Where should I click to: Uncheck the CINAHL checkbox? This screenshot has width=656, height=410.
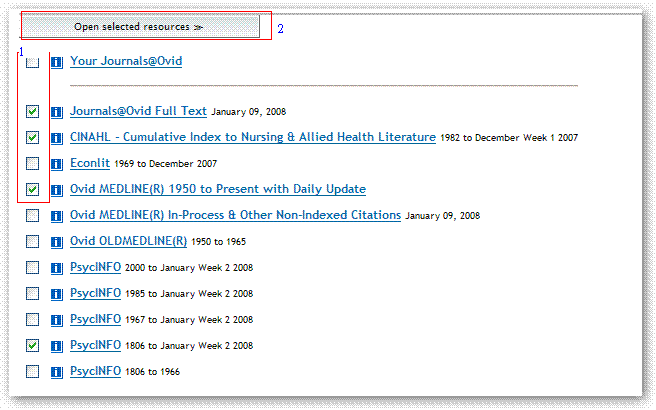point(32,137)
